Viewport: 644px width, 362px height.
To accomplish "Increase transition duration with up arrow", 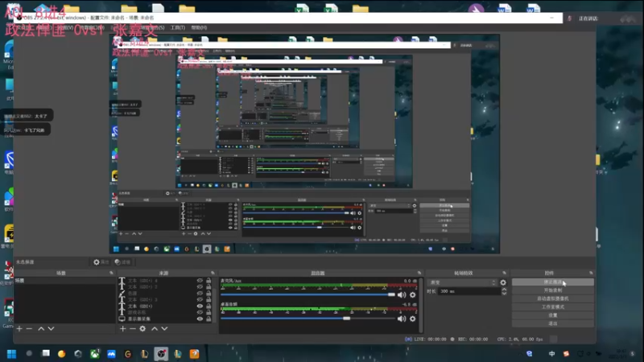I will tap(504, 290).
